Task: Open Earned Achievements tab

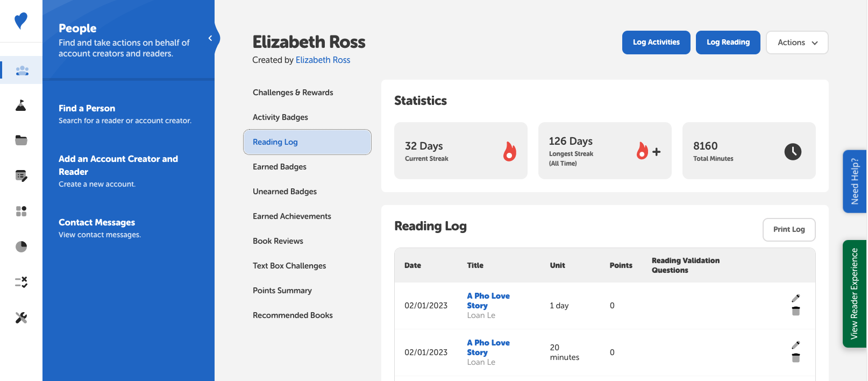Action: click(292, 216)
